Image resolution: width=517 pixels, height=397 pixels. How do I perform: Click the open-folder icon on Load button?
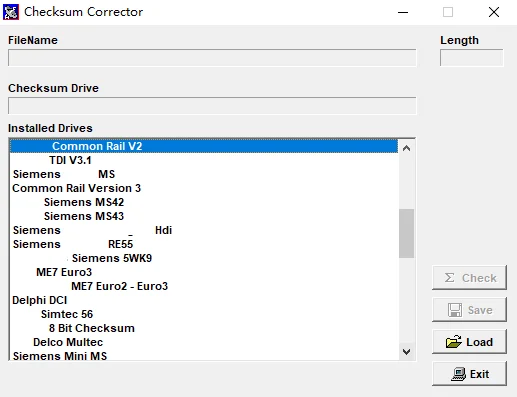pyautogui.click(x=454, y=342)
